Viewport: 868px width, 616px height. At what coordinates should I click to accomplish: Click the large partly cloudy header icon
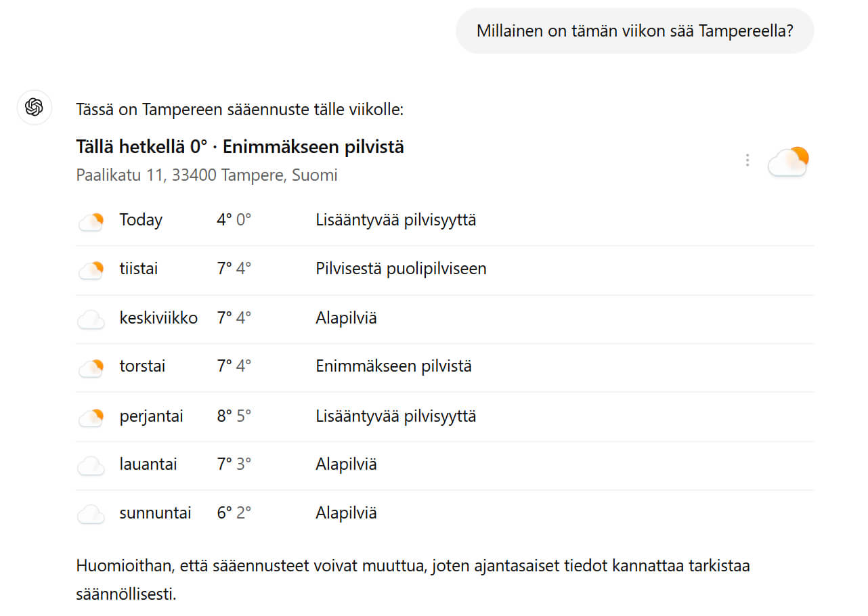click(x=787, y=161)
